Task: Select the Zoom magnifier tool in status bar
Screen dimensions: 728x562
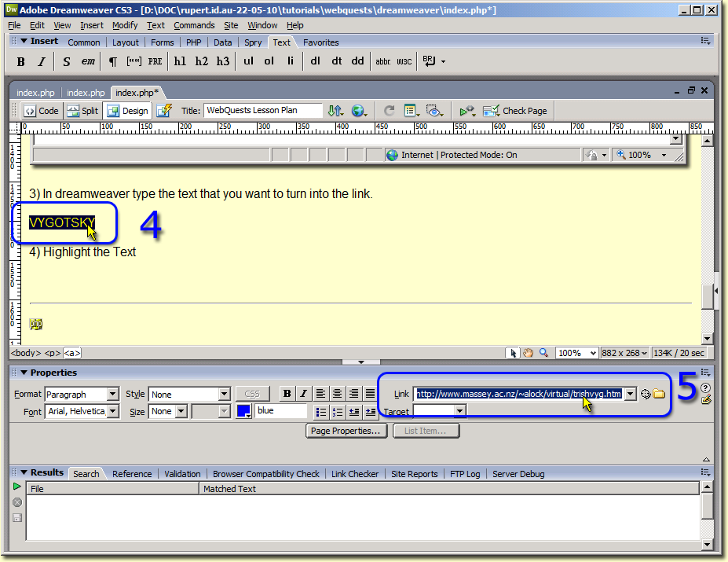Action: (x=543, y=353)
